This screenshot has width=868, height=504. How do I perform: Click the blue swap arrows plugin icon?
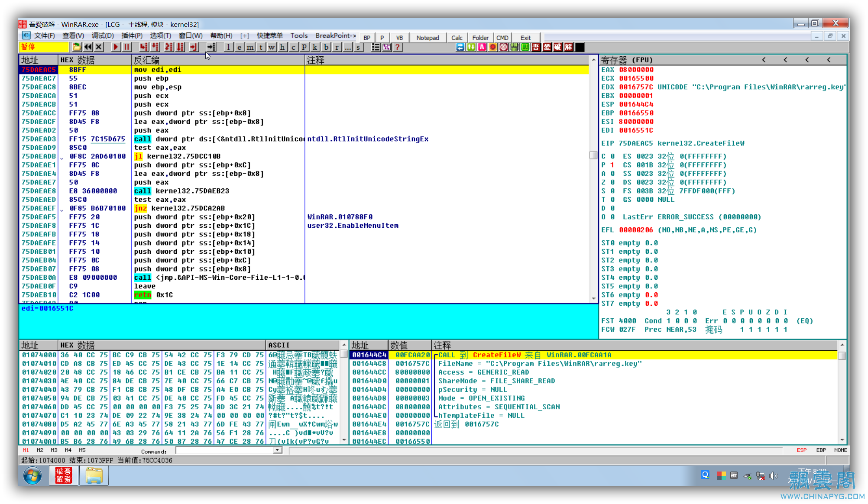[460, 47]
